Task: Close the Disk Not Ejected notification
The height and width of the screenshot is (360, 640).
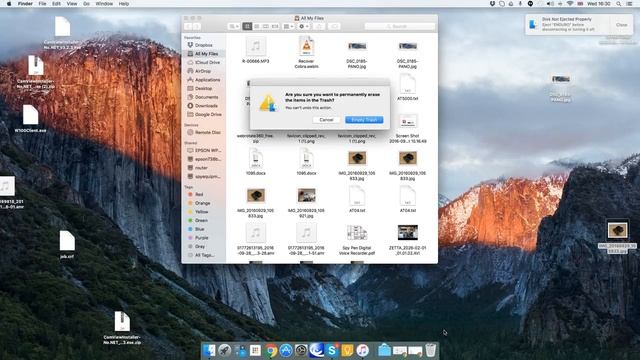Action: coord(621,25)
